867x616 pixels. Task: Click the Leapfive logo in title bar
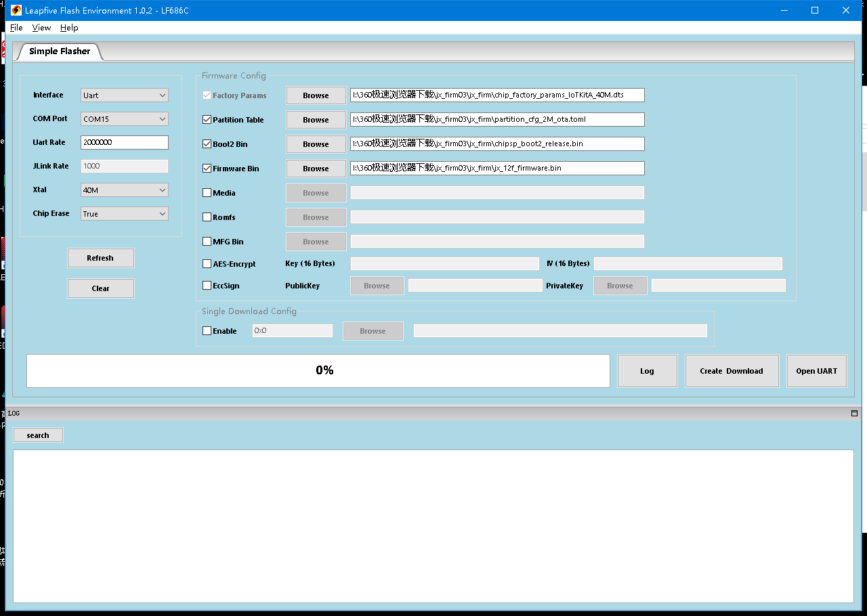pyautogui.click(x=16, y=10)
